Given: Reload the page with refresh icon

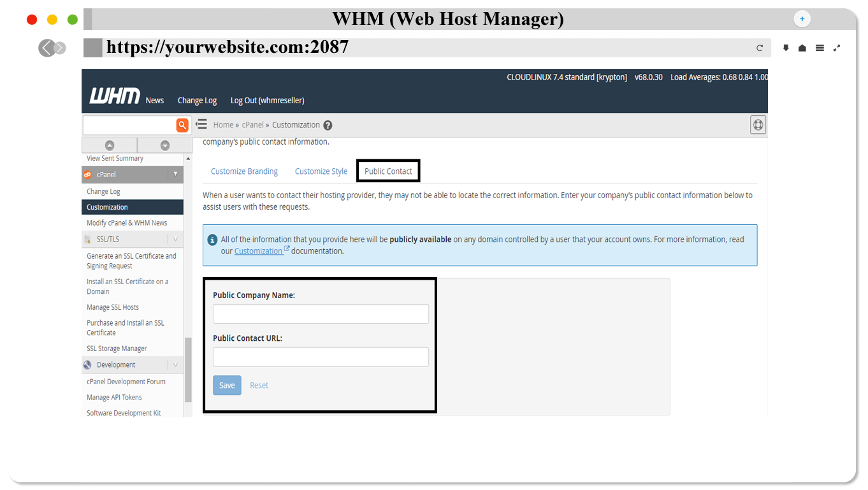Looking at the screenshot, I should (x=760, y=48).
